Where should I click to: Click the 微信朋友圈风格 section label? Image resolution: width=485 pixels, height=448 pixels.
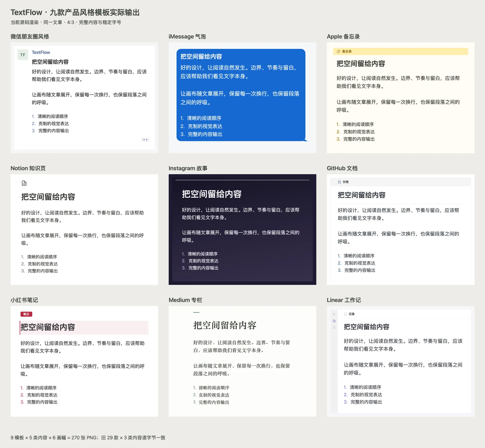pos(30,37)
